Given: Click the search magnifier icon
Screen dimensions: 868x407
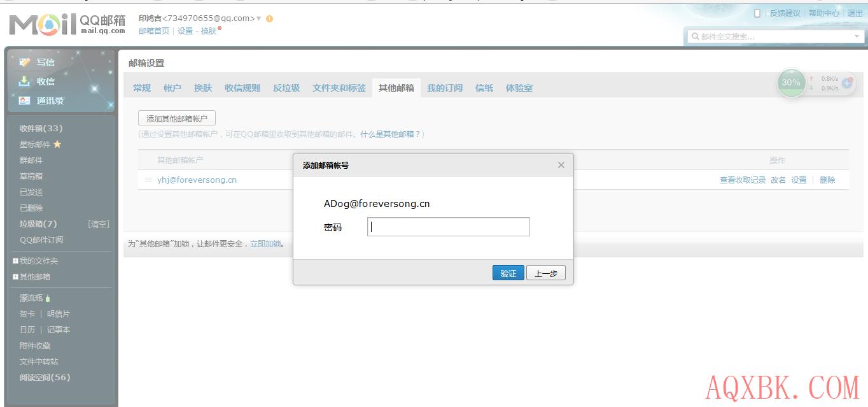Looking at the screenshot, I should point(696,36).
